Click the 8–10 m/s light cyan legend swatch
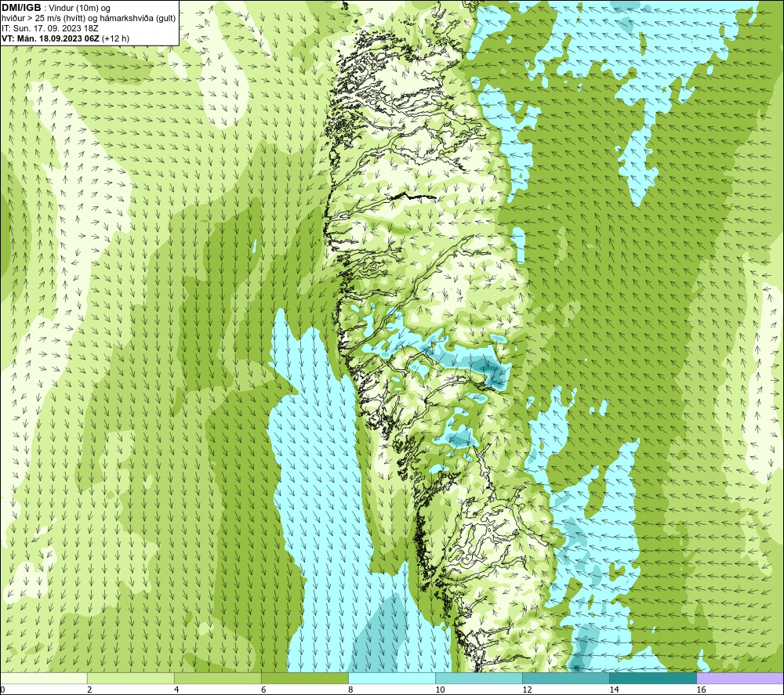 tap(391, 678)
